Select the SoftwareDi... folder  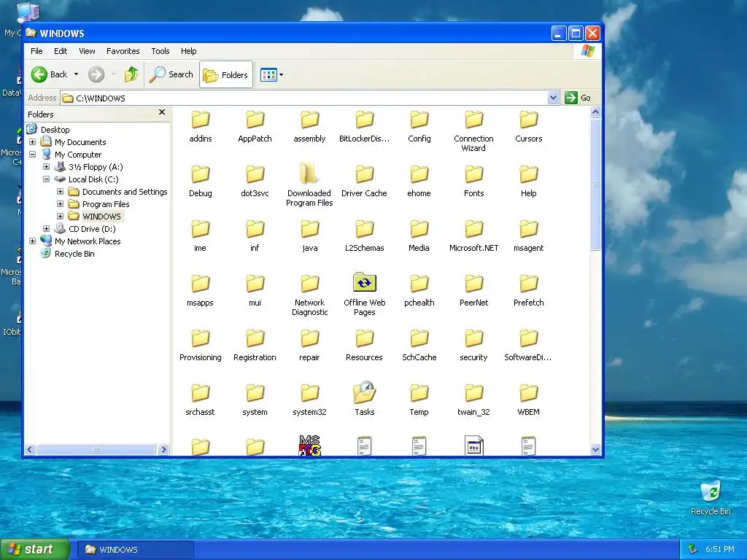[x=528, y=346]
